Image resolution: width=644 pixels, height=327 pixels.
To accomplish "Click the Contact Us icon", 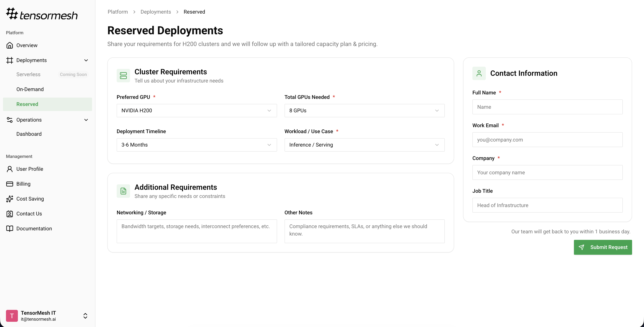I will 10,214.
